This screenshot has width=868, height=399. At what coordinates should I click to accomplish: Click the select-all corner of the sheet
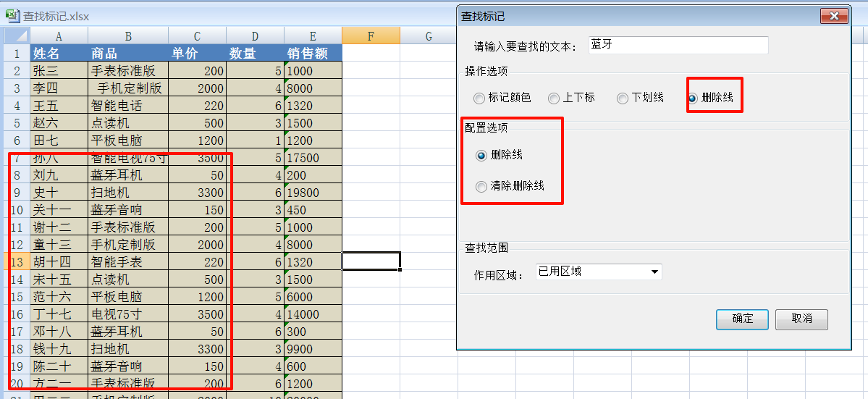coord(17,36)
